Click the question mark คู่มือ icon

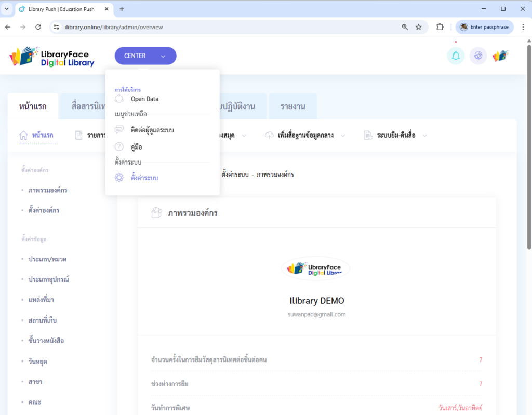119,147
